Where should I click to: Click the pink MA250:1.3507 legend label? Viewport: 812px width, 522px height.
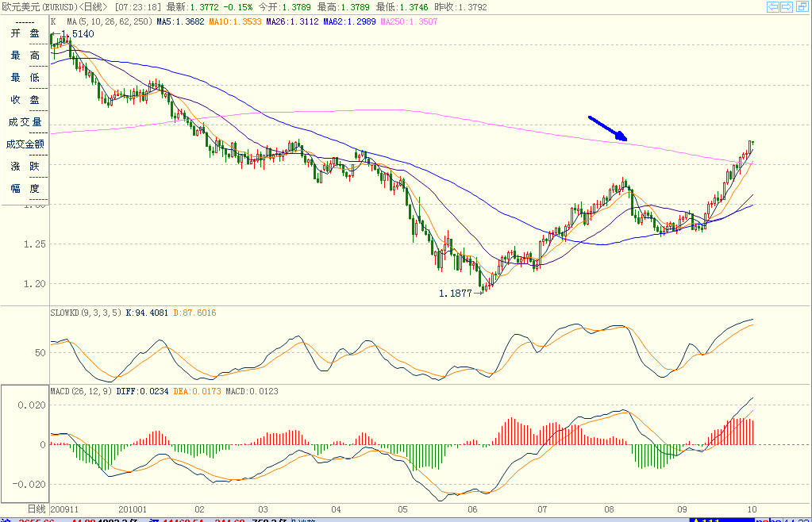tap(409, 21)
